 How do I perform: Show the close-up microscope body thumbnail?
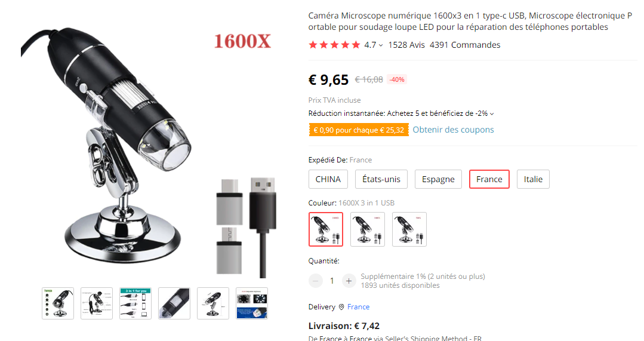click(174, 303)
